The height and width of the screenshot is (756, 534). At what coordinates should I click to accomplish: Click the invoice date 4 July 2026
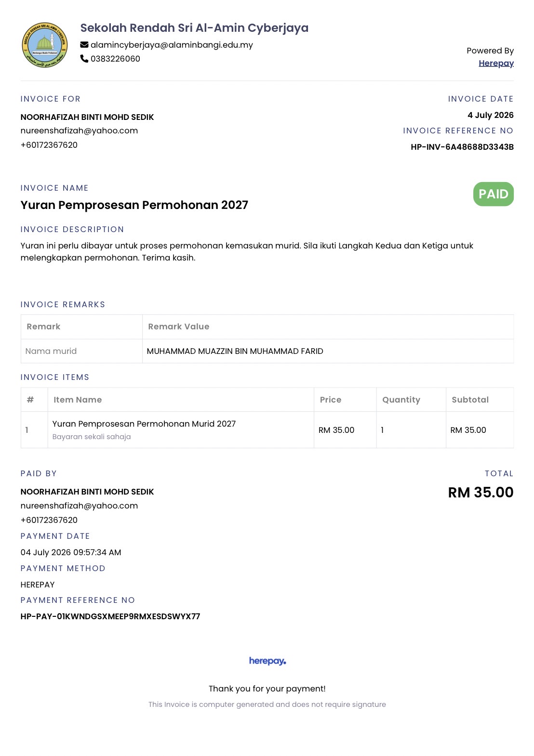coord(491,115)
